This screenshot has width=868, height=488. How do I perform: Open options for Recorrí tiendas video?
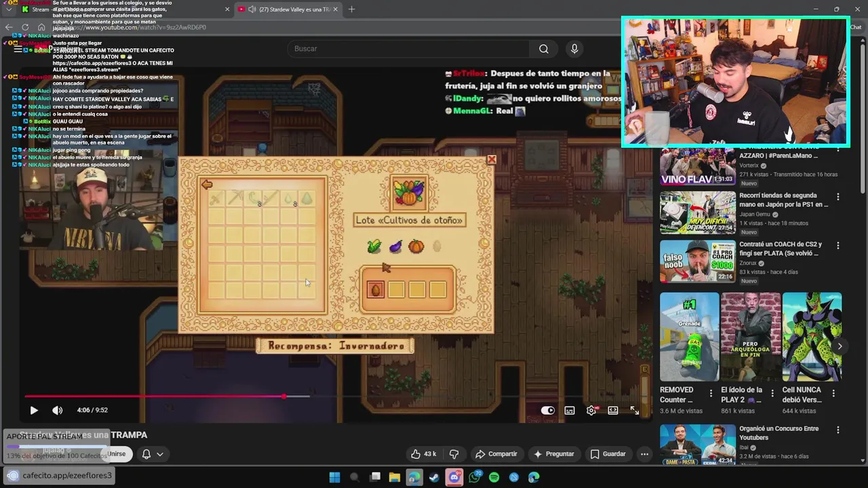pos(838,197)
